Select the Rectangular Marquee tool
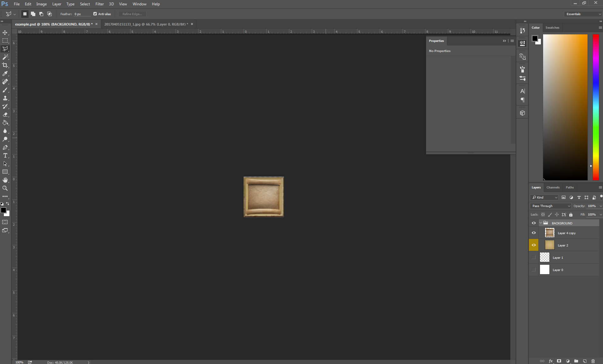603x364 pixels. [x=5, y=41]
